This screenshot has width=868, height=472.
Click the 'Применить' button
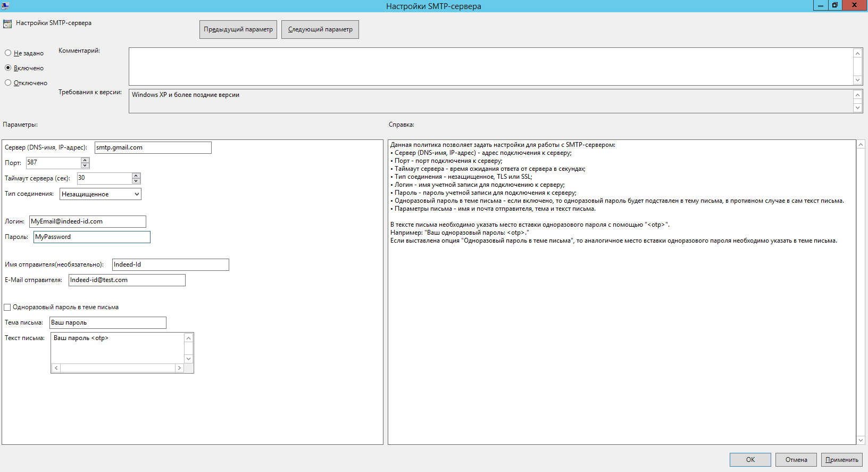tap(841, 460)
